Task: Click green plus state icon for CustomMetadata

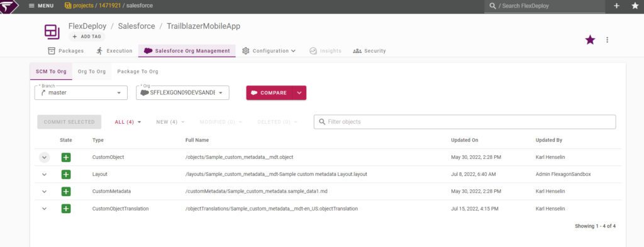Action: coord(66,192)
